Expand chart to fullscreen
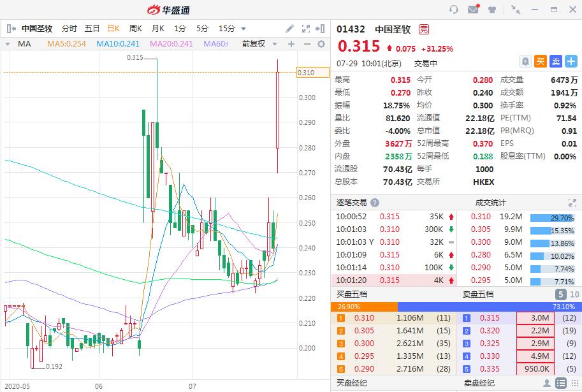Image resolution: width=582 pixels, height=392 pixels. tap(306, 29)
